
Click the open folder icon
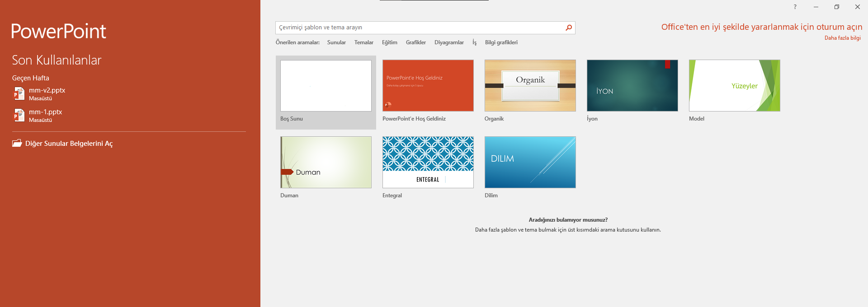pyautogui.click(x=17, y=143)
